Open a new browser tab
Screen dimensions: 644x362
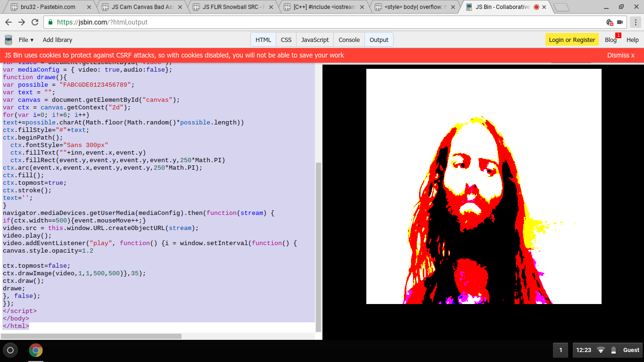(x=561, y=7)
